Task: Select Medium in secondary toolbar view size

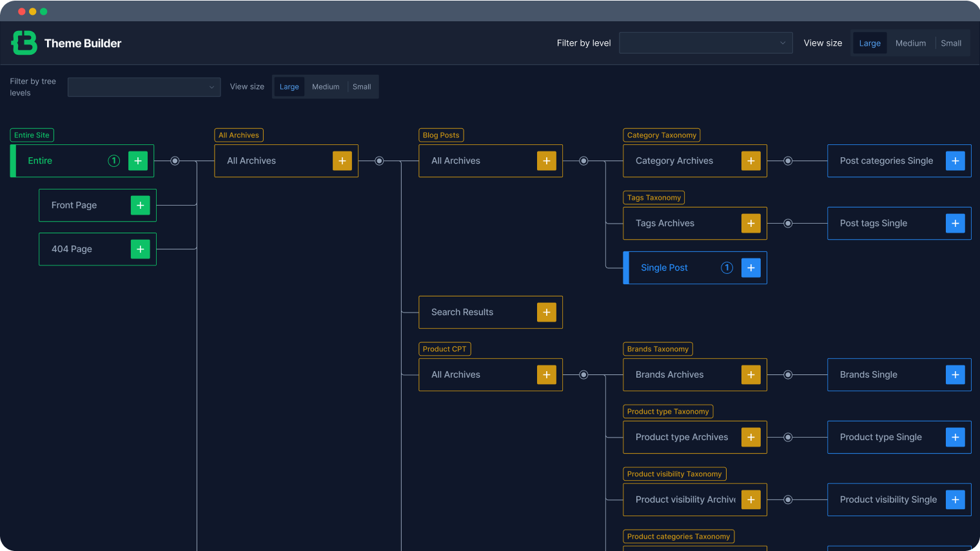Action: click(326, 87)
